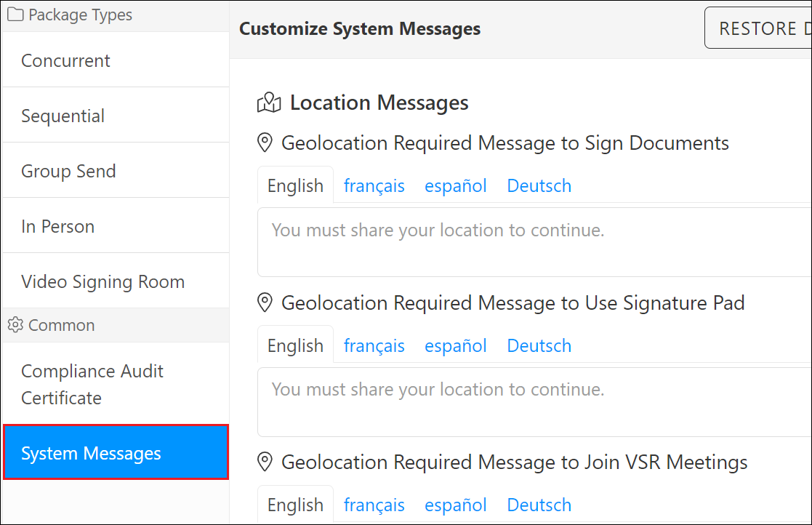Click the map icon beside Location Messages

269,102
